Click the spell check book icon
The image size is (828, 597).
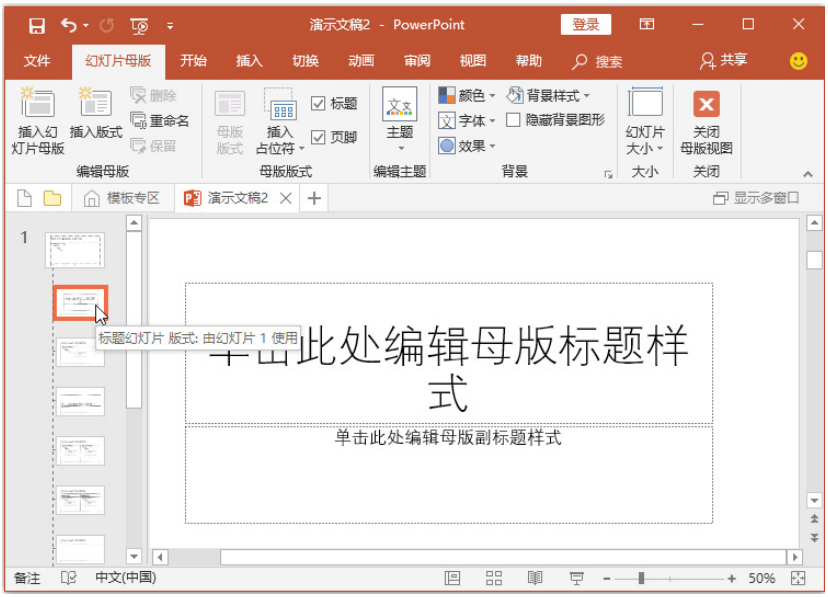pyautogui.click(x=69, y=578)
